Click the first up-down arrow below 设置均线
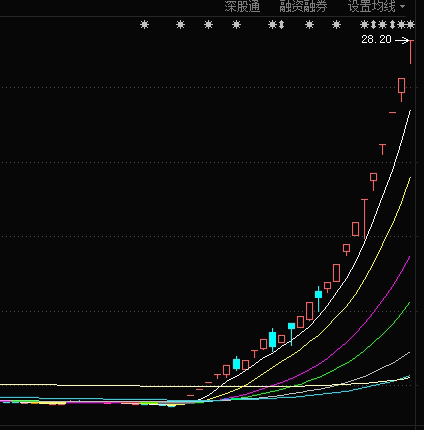This screenshot has width=424, height=430. click(x=373, y=25)
